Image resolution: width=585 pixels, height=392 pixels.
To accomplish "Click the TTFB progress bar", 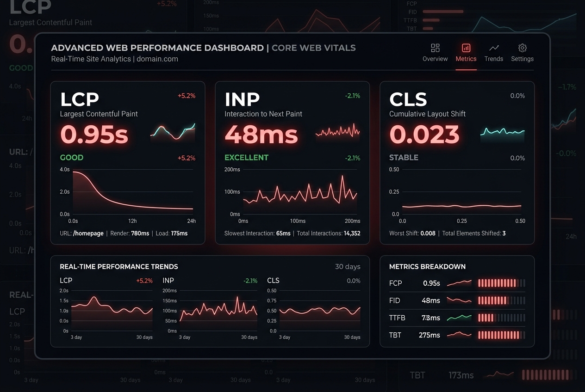I will (502, 318).
